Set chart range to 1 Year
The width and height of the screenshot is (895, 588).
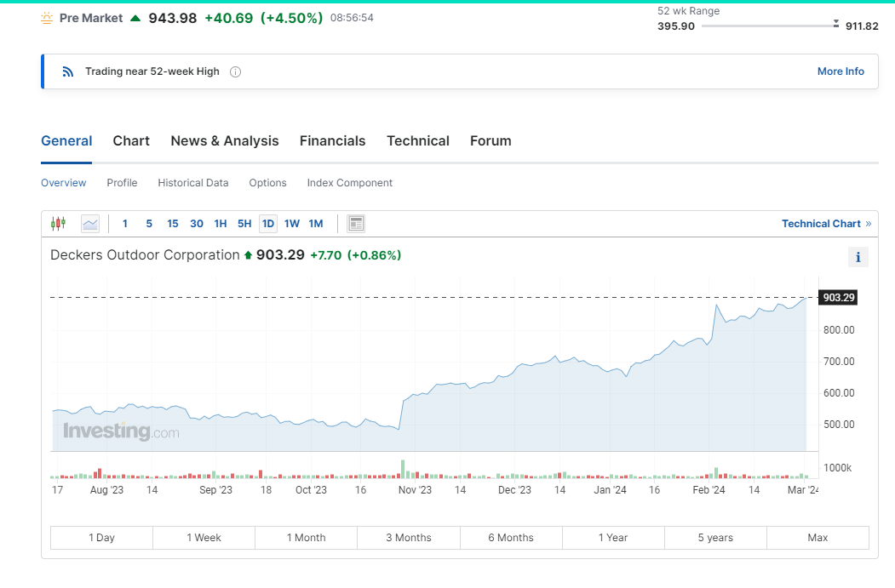tap(613, 538)
